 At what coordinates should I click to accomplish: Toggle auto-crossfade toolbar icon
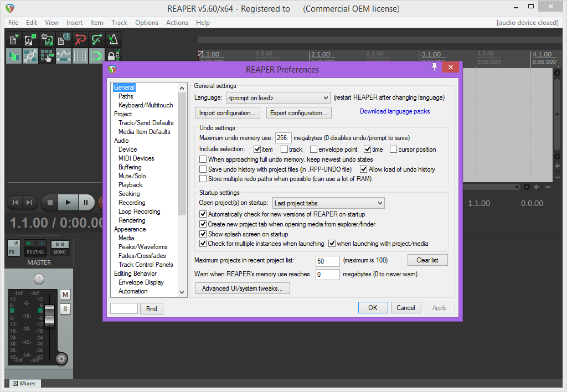[14, 56]
